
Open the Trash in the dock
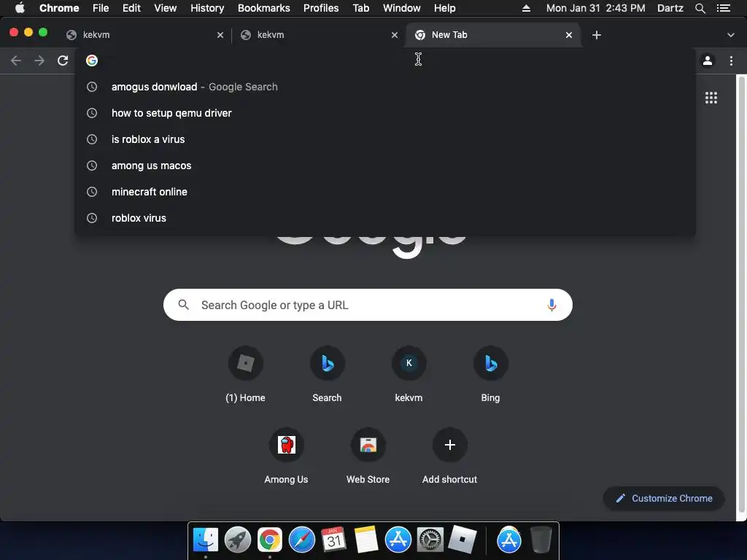pyautogui.click(x=541, y=540)
